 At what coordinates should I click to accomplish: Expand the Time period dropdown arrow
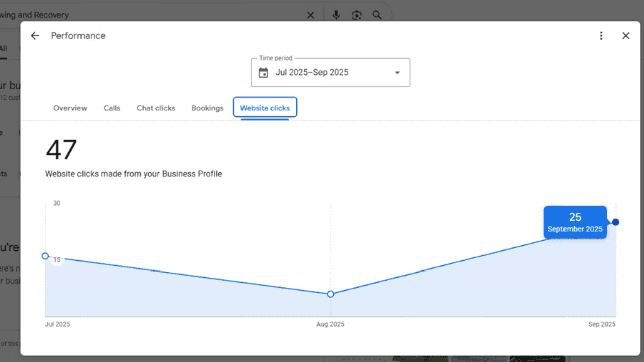[397, 73]
